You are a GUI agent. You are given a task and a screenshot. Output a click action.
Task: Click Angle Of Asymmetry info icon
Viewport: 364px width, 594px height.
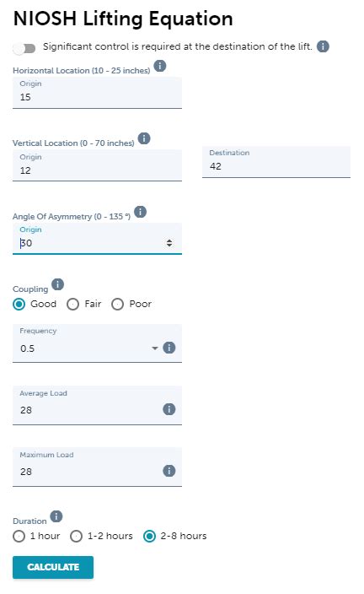pyautogui.click(x=140, y=212)
